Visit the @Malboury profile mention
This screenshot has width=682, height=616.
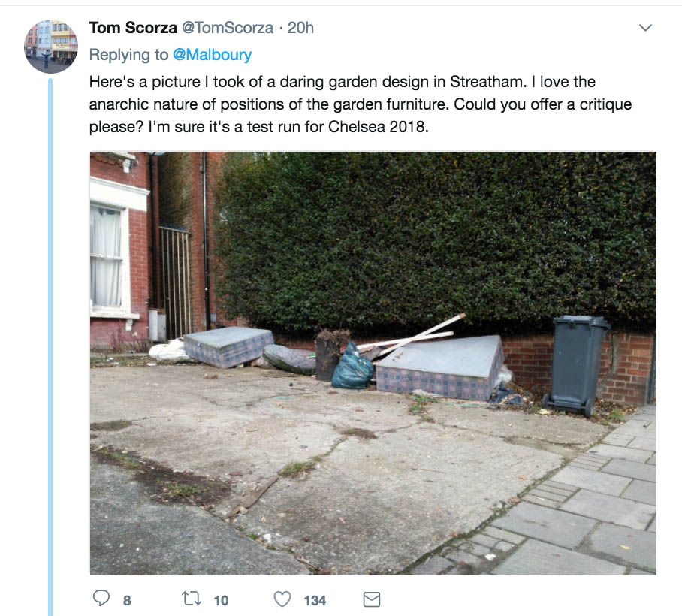213,55
